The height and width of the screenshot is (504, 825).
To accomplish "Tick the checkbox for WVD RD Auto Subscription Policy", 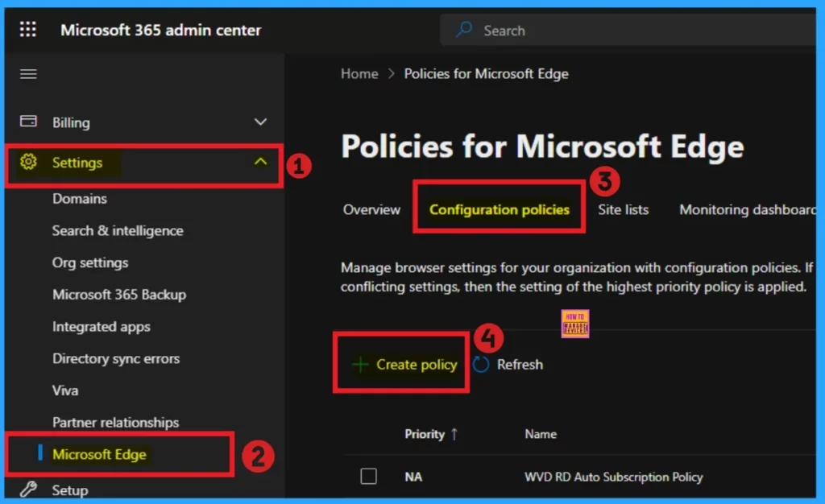I will pos(368,476).
